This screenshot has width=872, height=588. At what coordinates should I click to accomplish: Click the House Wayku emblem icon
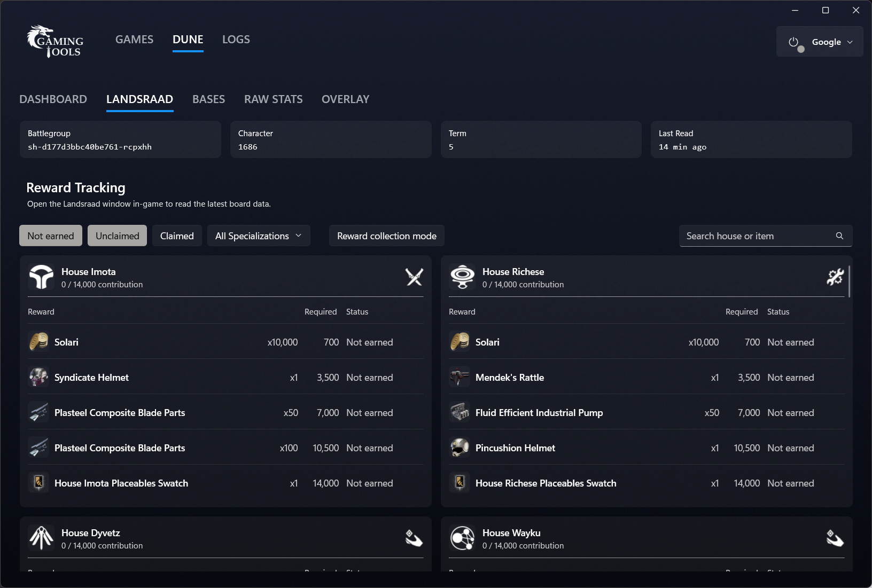[x=462, y=538]
